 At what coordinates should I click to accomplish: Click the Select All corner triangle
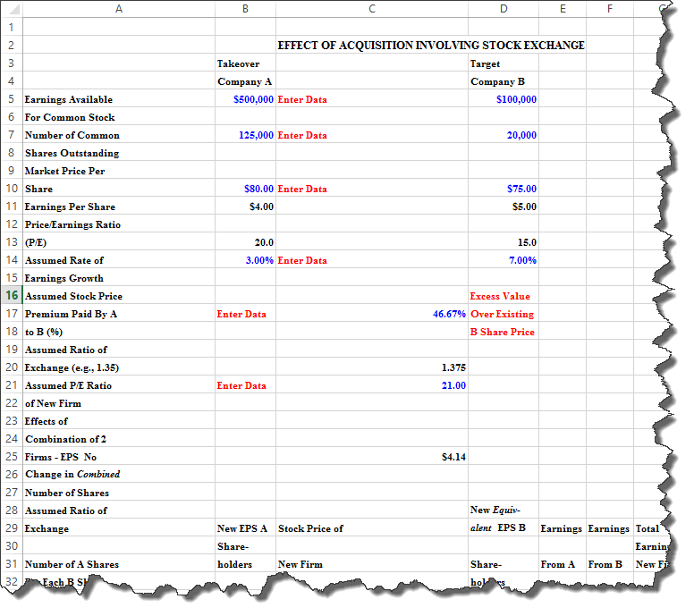tap(12, 9)
